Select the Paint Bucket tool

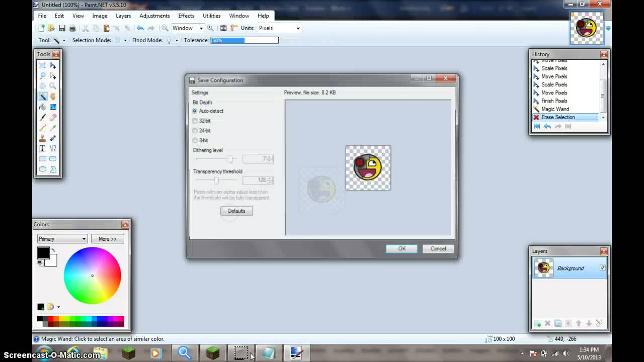pos(43,107)
